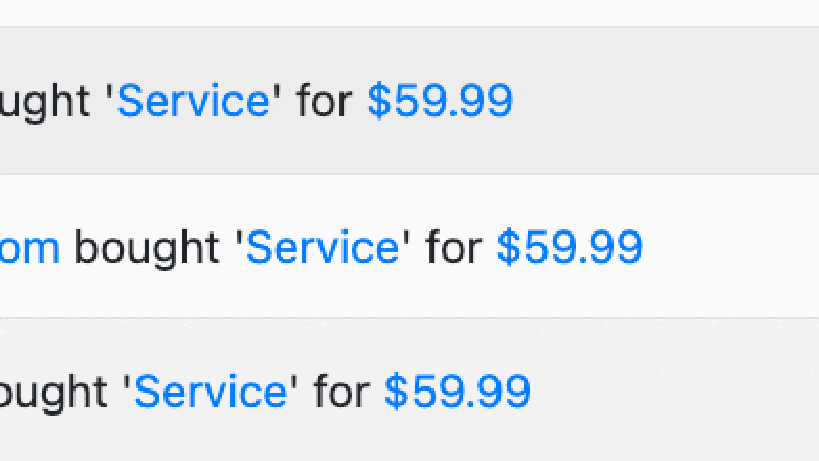The width and height of the screenshot is (819, 461).
Task: Click the $59.99 price in the top row
Action: (x=440, y=101)
